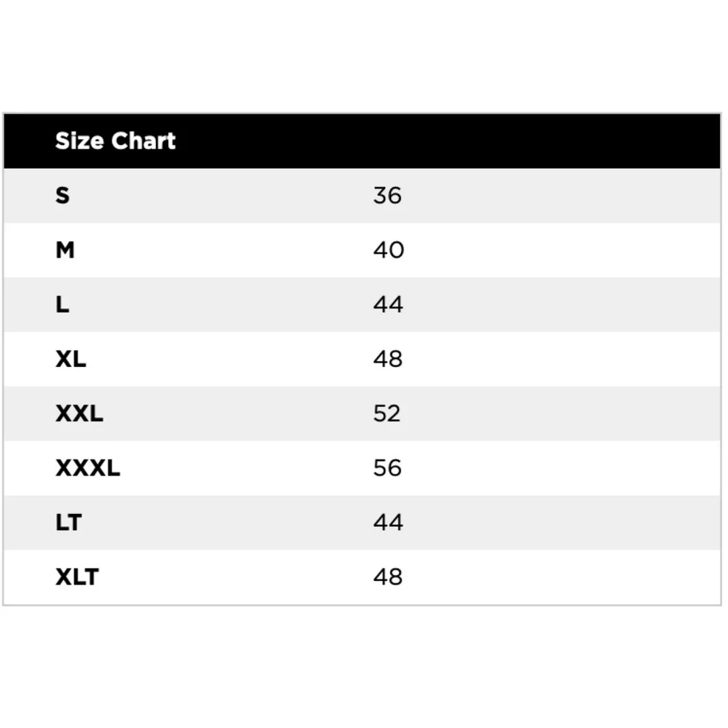
Task: Select the XLT size label
Action: click(76, 577)
